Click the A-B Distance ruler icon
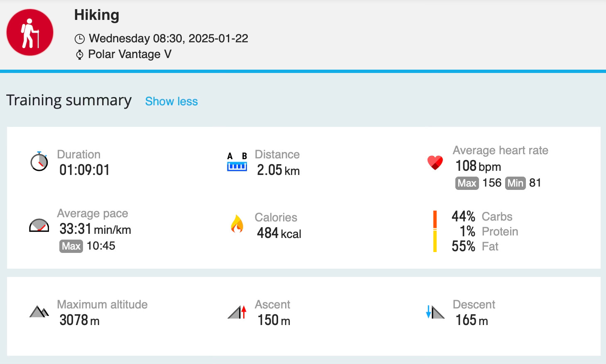 237,162
